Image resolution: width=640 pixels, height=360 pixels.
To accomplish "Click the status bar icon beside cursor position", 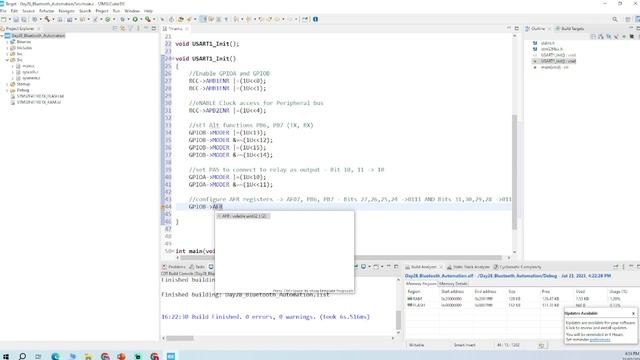I will pyautogui.click(x=541, y=345).
